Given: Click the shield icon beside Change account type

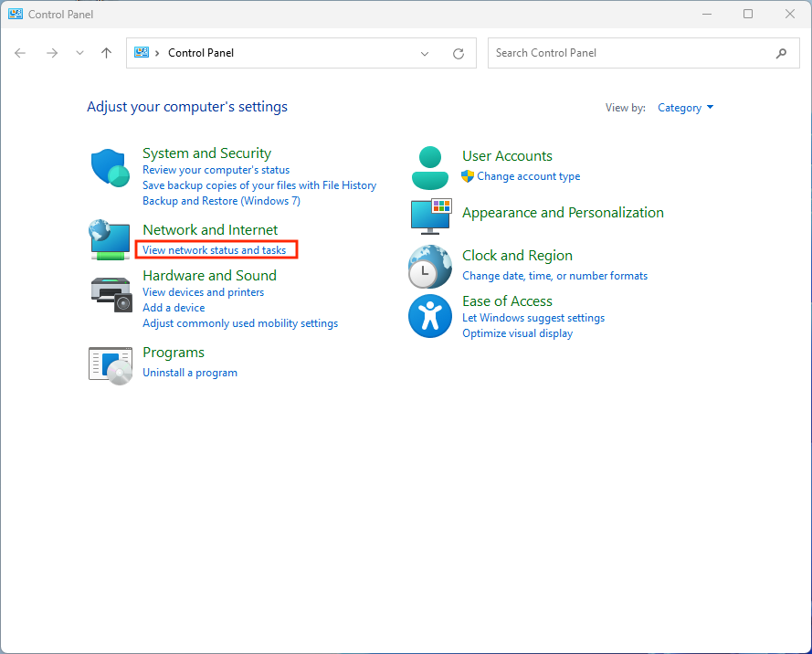Looking at the screenshot, I should (x=468, y=176).
